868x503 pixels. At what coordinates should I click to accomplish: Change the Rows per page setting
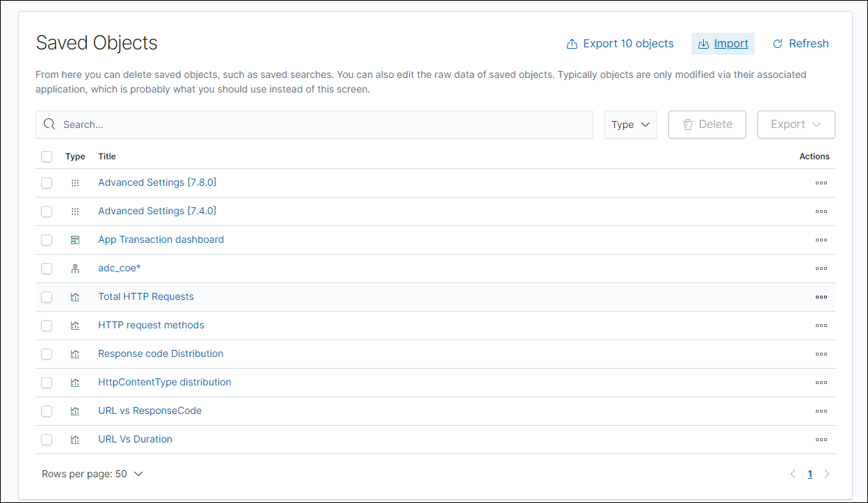coord(93,474)
